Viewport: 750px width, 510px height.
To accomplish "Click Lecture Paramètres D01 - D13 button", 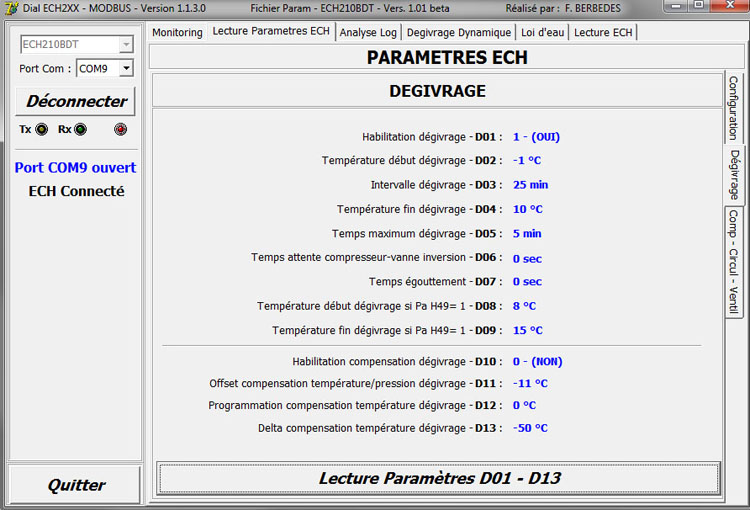I will pyautogui.click(x=439, y=478).
